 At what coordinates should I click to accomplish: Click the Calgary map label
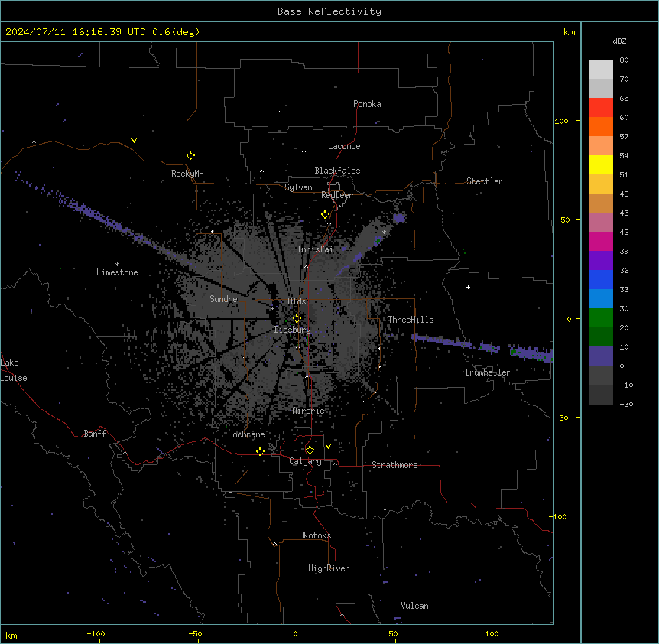coord(305,461)
